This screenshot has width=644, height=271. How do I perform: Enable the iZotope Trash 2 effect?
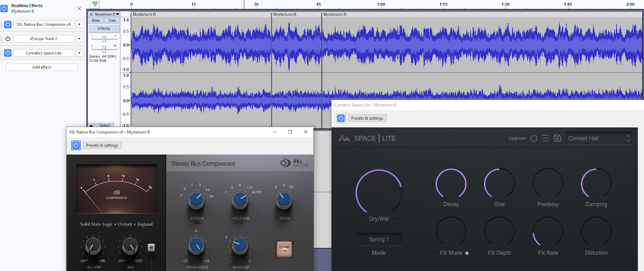(x=8, y=39)
